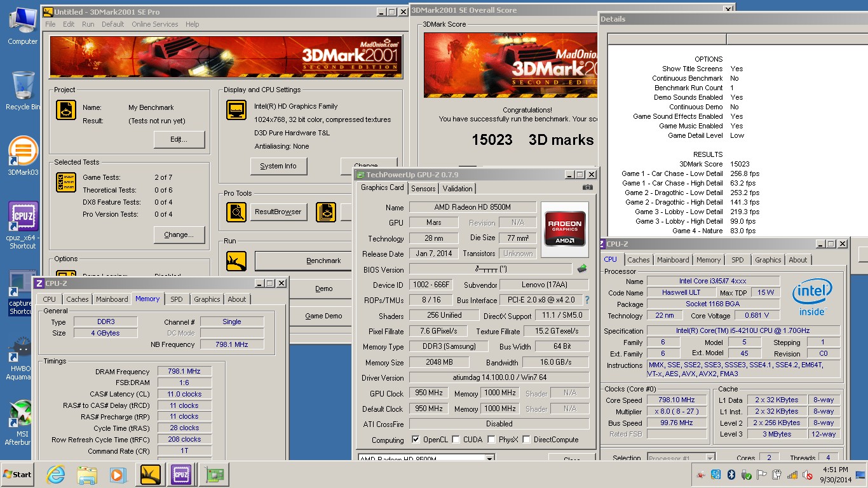The image size is (868, 488).
Task: Click the monitor icon in Display and CPU Settings
Action: 236,110
